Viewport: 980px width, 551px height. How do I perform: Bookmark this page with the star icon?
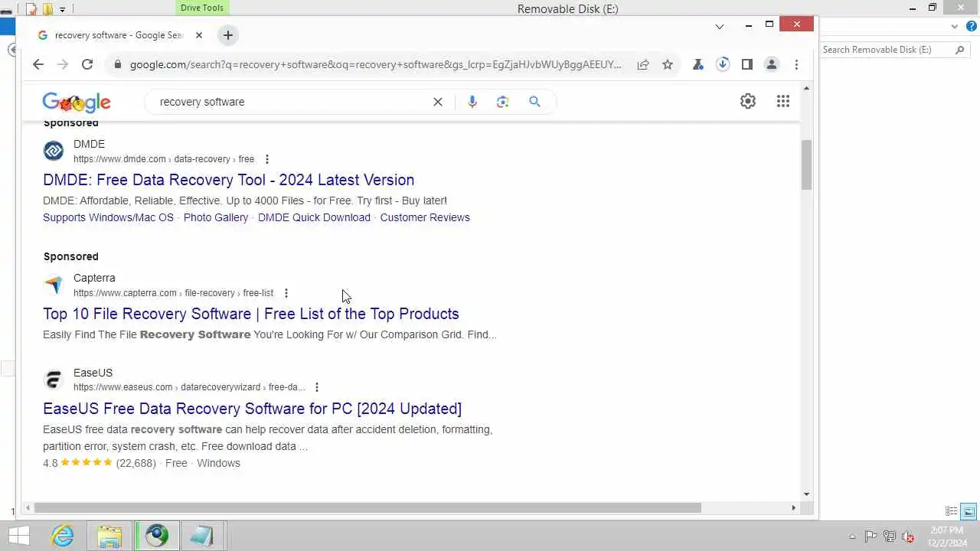[668, 64]
